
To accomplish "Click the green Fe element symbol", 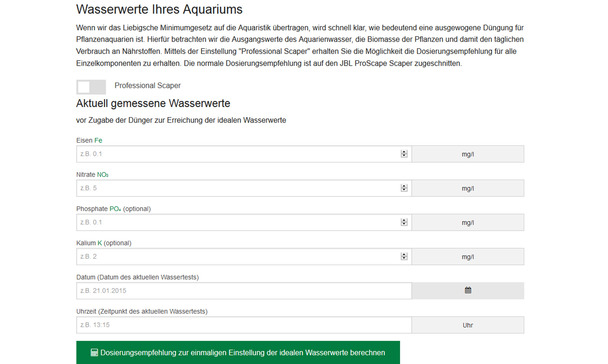I will click(98, 140).
